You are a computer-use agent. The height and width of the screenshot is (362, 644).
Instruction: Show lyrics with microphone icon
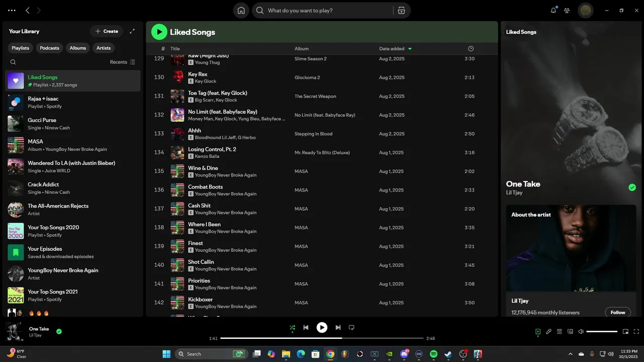549,331
